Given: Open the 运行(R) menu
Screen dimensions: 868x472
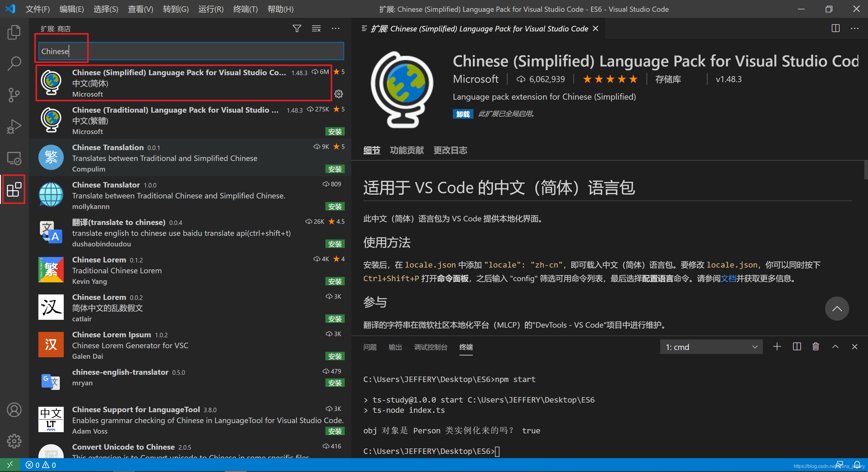Looking at the screenshot, I should (211, 9).
